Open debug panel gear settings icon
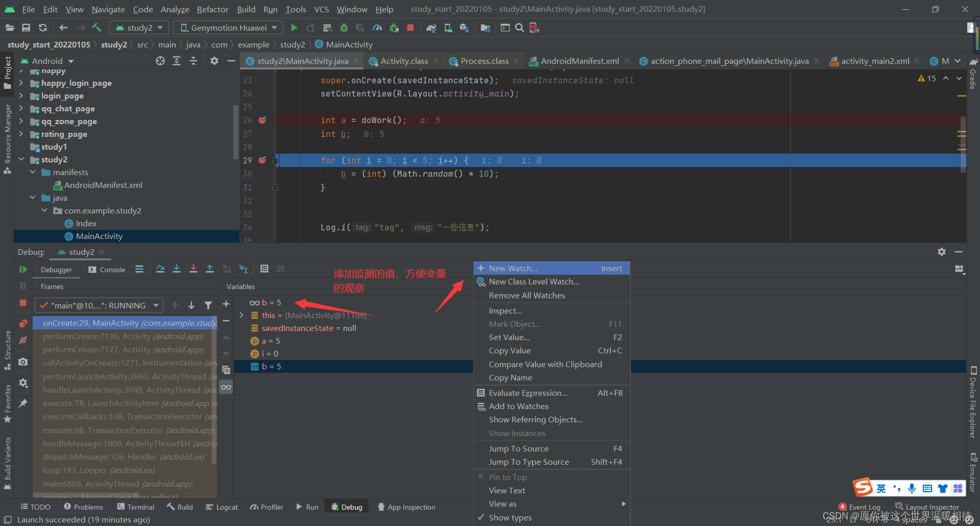The height and width of the screenshot is (526, 980). click(942, 252)
